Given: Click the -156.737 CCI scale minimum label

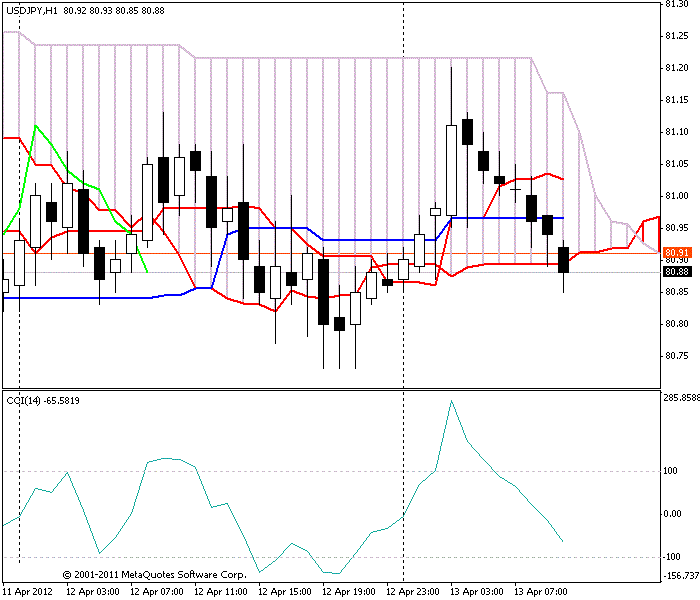Looking at the screenshot, I should [x=681, y=575].
